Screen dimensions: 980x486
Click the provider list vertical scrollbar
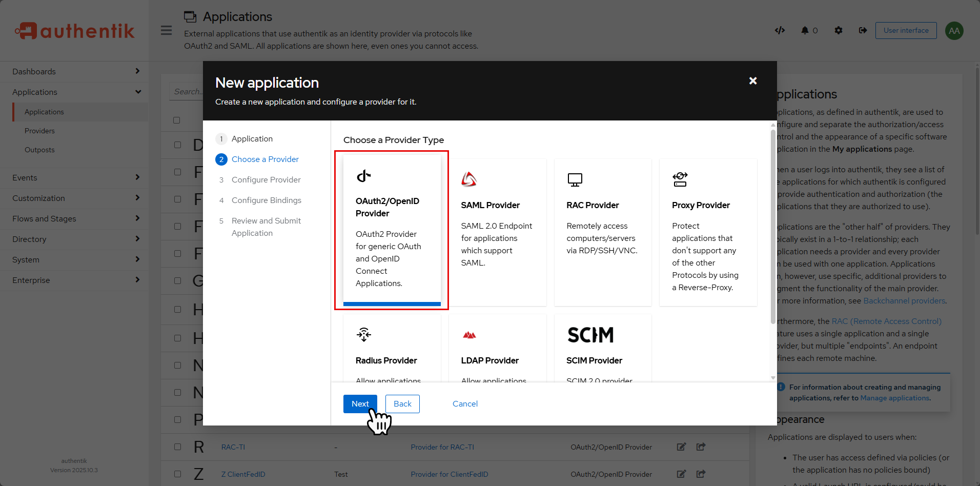coord(773,226)
